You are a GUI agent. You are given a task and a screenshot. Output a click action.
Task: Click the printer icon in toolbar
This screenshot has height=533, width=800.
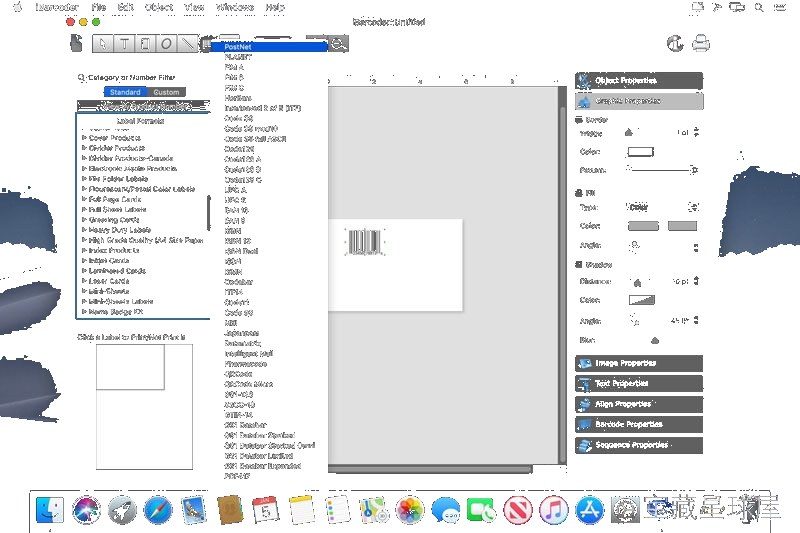[x=701, y=43]
